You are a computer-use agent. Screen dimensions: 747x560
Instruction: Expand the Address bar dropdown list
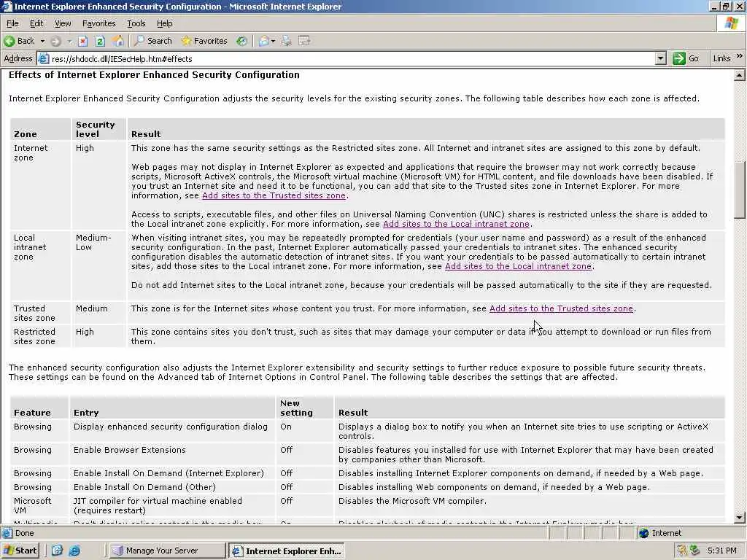coord(660,58)
